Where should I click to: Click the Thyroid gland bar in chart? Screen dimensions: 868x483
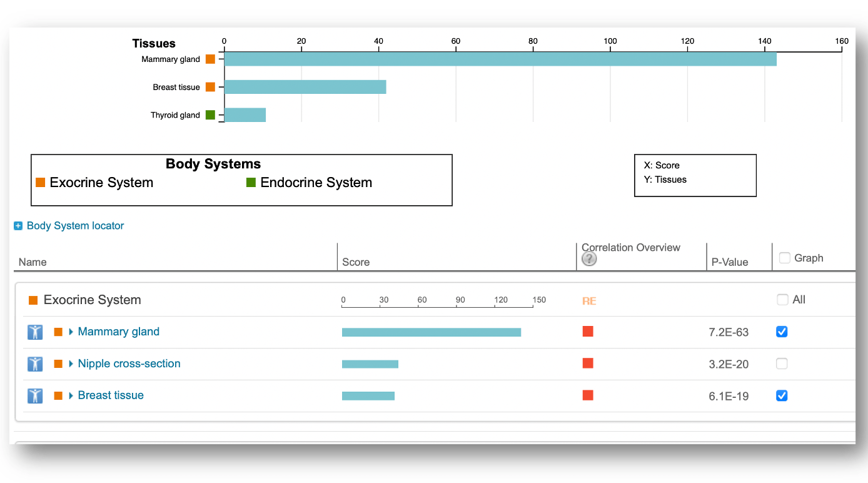pyautogui.click(x=245, y=115)
